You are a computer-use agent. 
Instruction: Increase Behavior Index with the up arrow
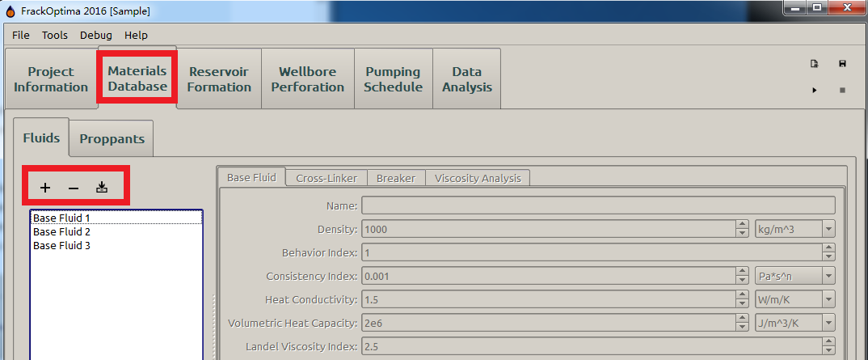(x=828, y=248)
